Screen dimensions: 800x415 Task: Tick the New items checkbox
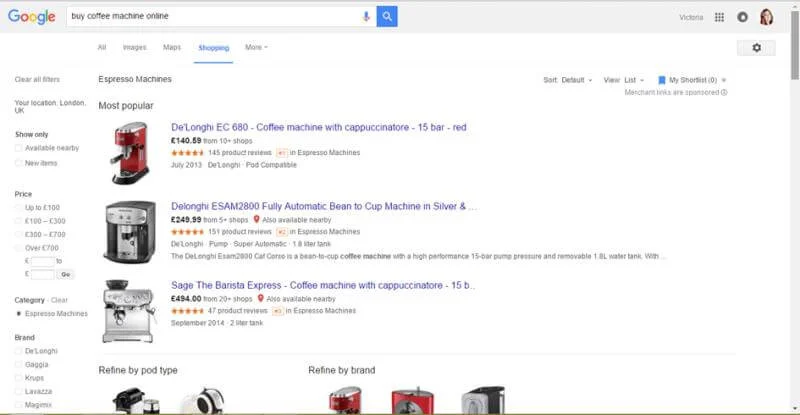(19, 163)
